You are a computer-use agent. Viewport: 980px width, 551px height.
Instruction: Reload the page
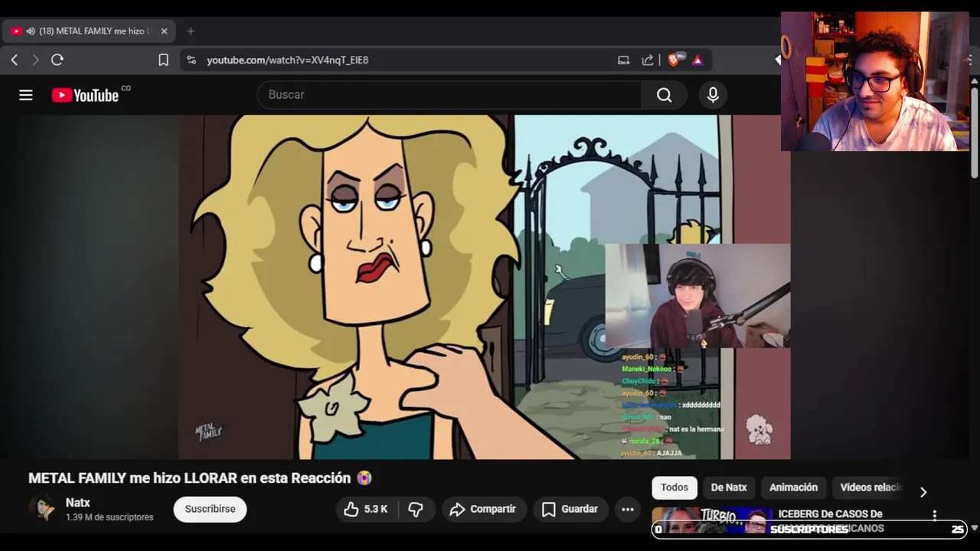(x=57, y=60)
